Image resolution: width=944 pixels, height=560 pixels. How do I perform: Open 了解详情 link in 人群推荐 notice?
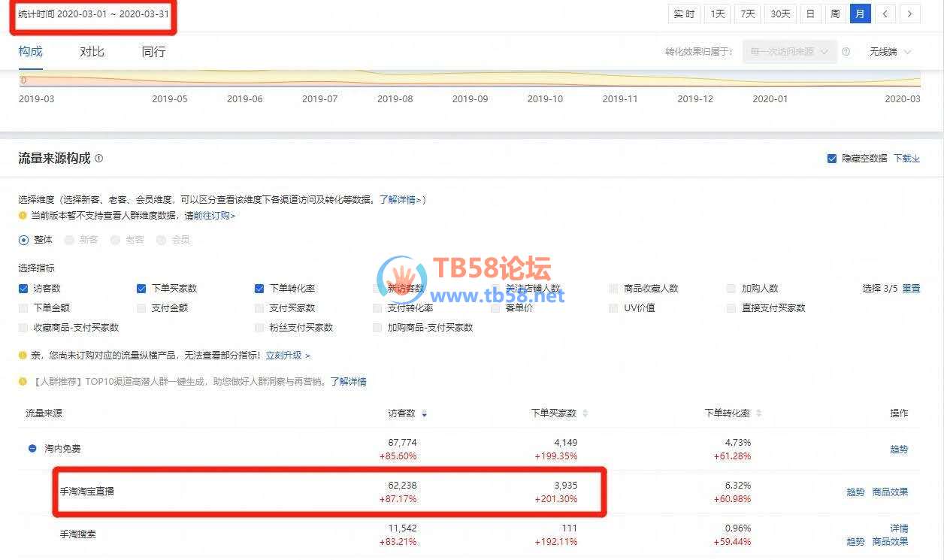pyautogui.click(x=348, y=381)
